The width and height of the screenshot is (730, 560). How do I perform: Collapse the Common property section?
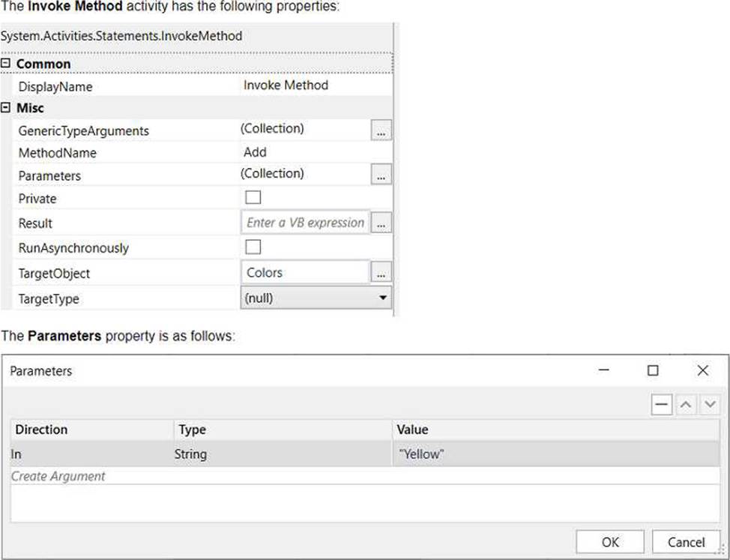point(5,63)
